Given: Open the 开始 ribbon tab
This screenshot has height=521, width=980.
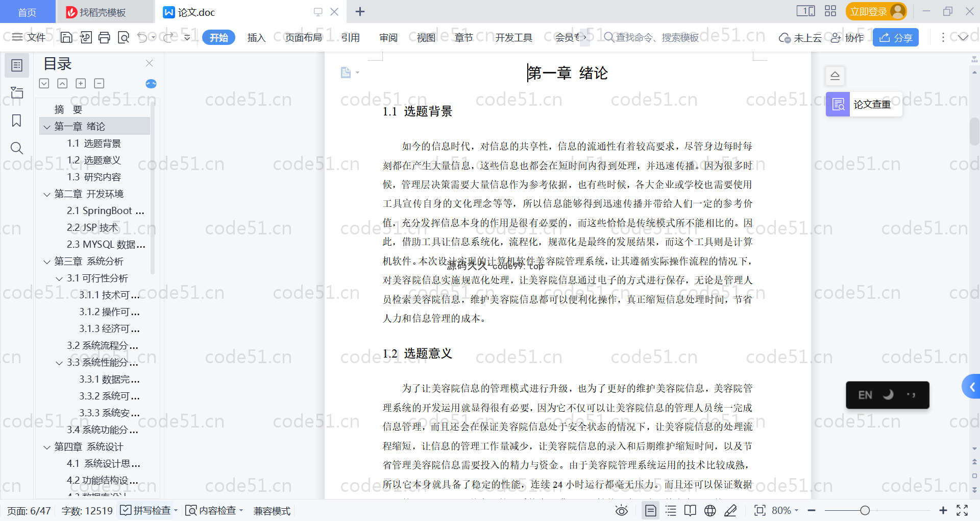Looking at the screenshot, I should [x=218, y=37].
